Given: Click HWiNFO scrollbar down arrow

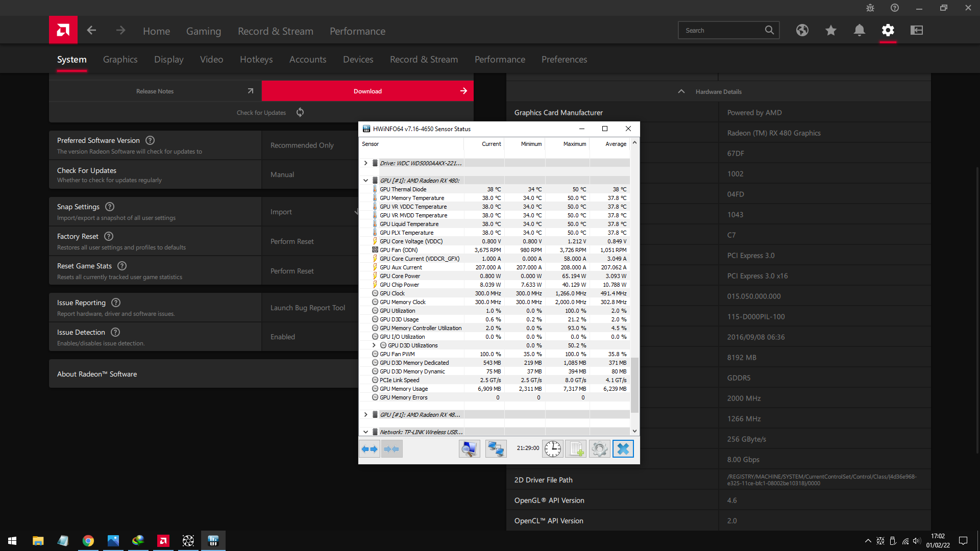Looking at the screenshot, I should click(x=635, y=431).
